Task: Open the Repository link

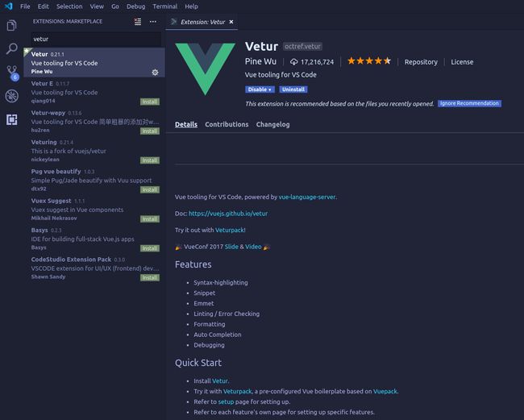Action: pos(421,62)
